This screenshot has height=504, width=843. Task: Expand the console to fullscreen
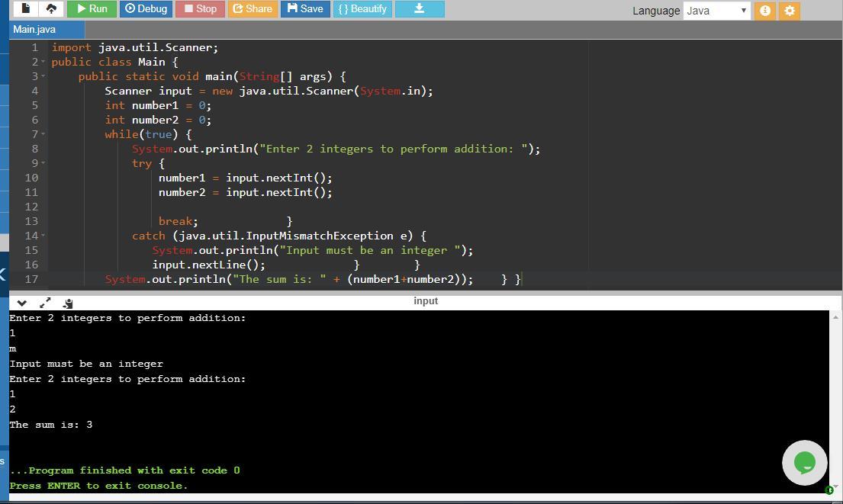45,303
